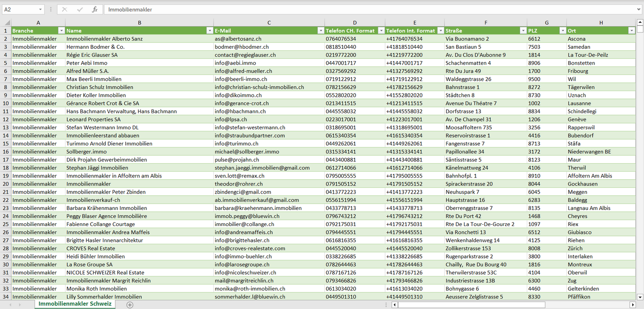Select the Immobilienmakler Schweiz sheet tab
Screen dimensions: 644x309
point(75,304)
